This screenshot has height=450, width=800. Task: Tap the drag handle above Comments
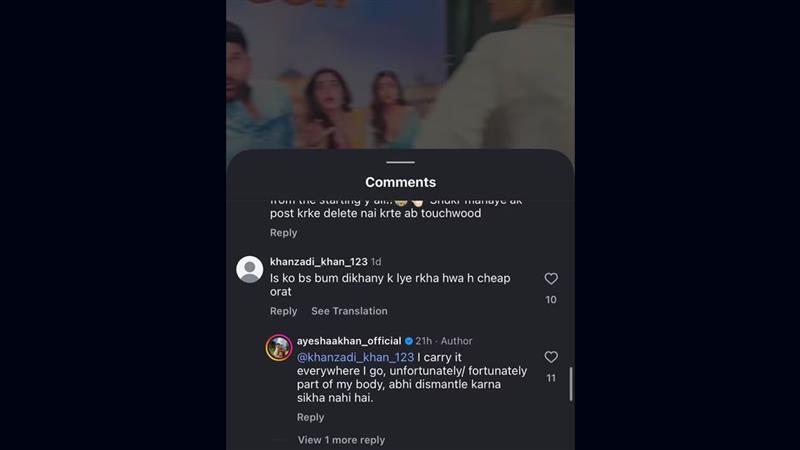click(400, 161)
